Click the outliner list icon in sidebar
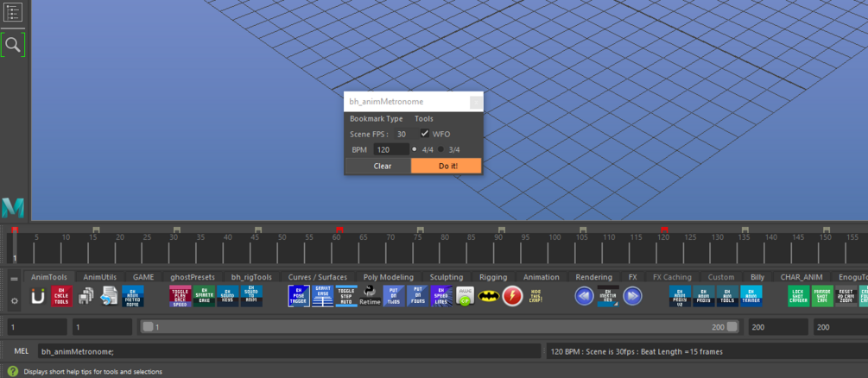 tap(13, 11)
